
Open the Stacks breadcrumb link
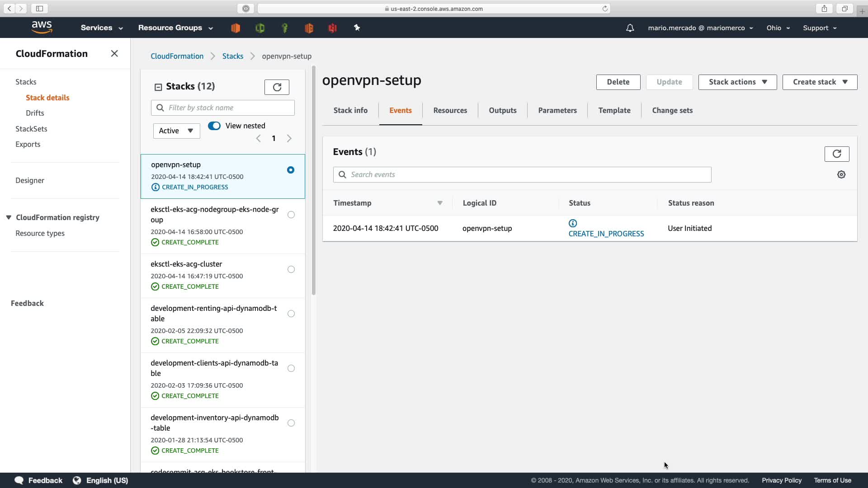click(232, 56)
